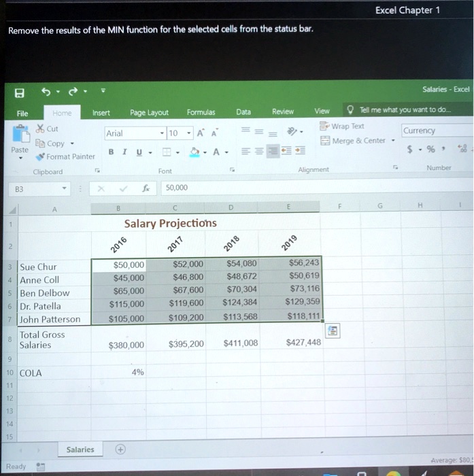Viewport: 474px width, 476px height.
Task: Open the Quick Analysis icon below the selection
Action: [334, 330]
